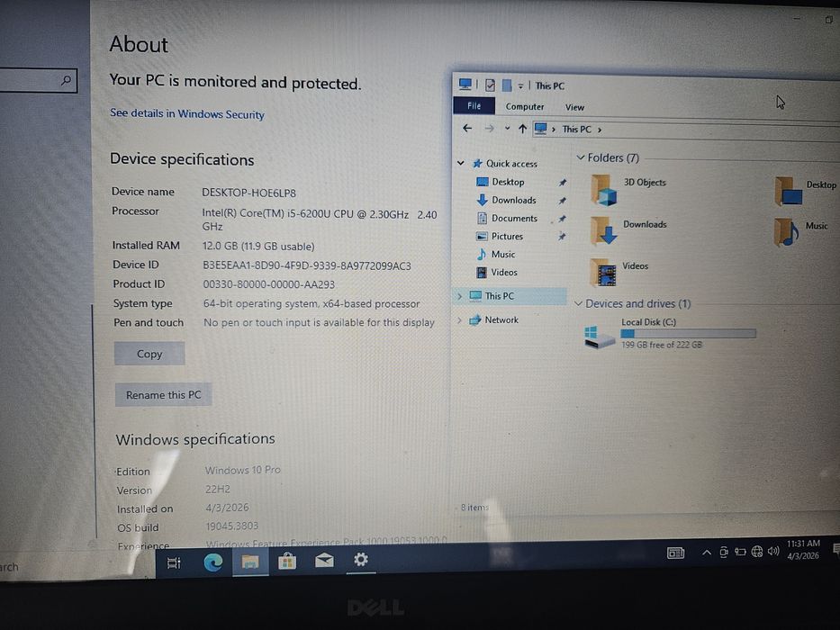Click the battery tray icon
The image size is (840, 630).
[740, 551]
